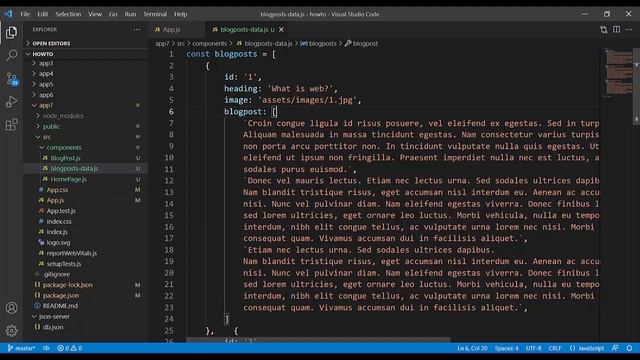Open the Accounts icon in activity bar
Screen dimensions: 640x360
[x=11, y=308]
